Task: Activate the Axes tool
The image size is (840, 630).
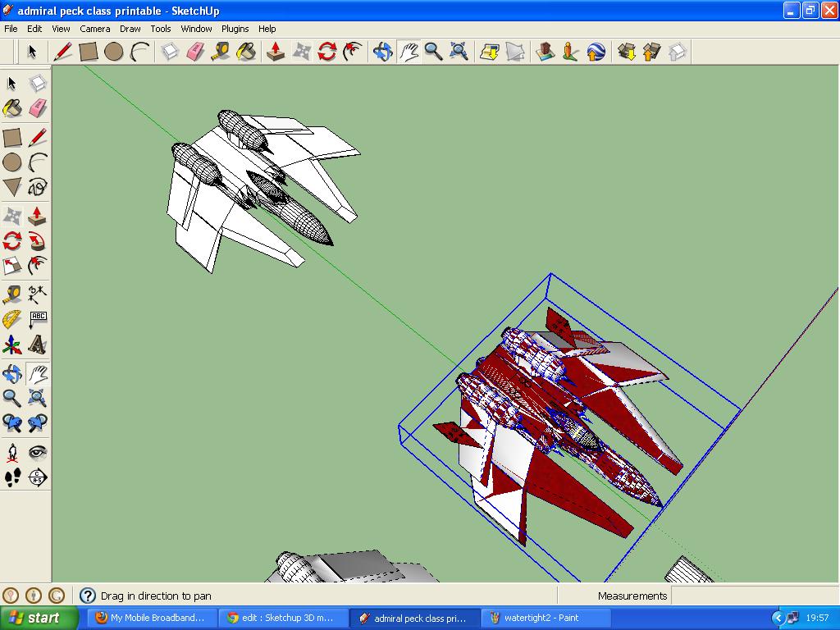Action: (x=12, y=345)
